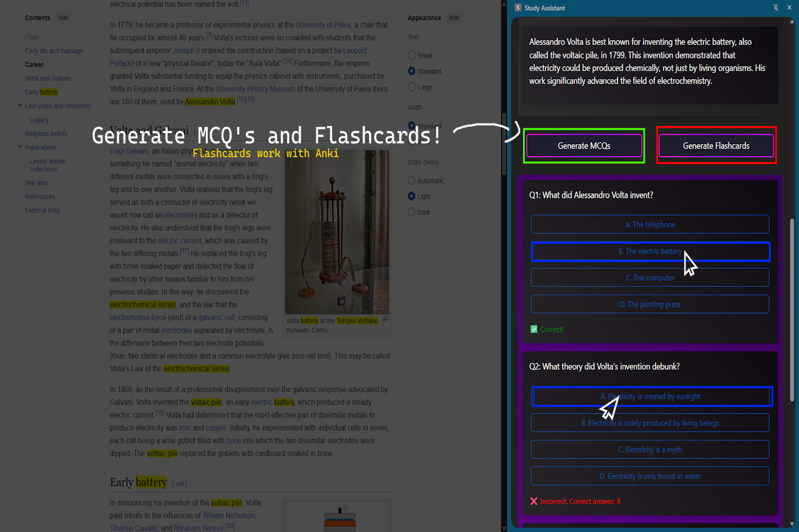Go to Lesser known collections entry
This screenshot has width=799, height=532.
click(47, 165)
